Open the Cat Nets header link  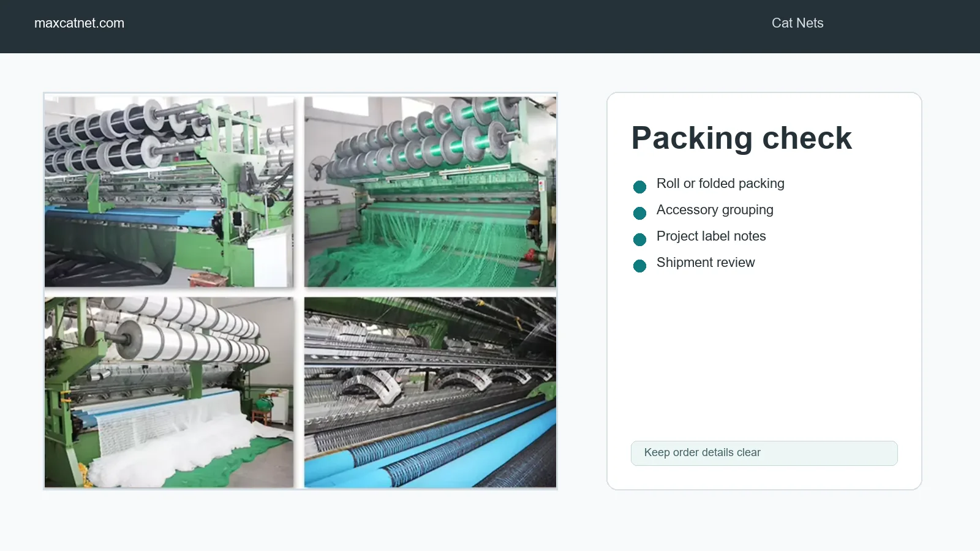click(797, 23)
